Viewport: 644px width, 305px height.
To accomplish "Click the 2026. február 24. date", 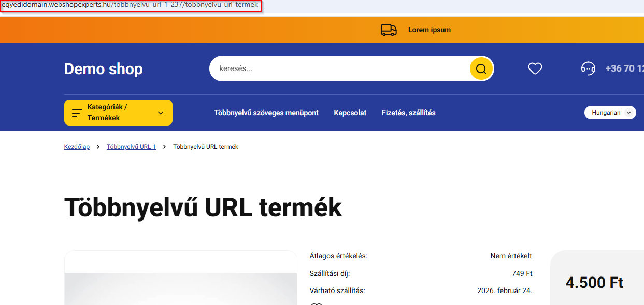I will [505, 290].
